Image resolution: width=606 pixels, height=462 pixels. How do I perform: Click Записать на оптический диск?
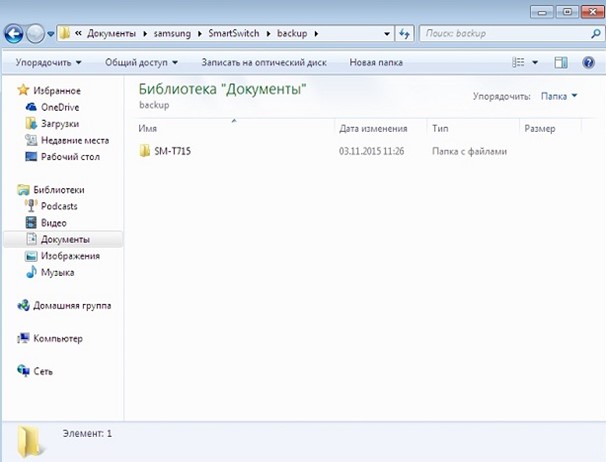pos(264,62)
